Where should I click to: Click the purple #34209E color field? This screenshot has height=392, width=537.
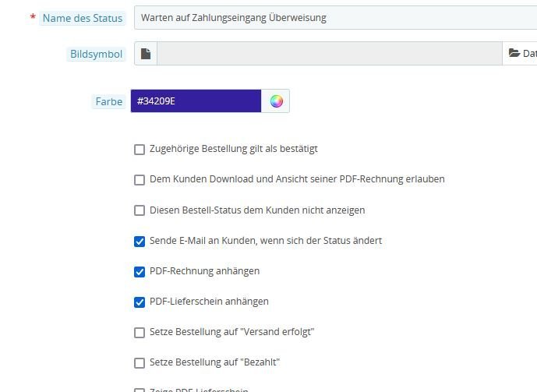(196, 101)
